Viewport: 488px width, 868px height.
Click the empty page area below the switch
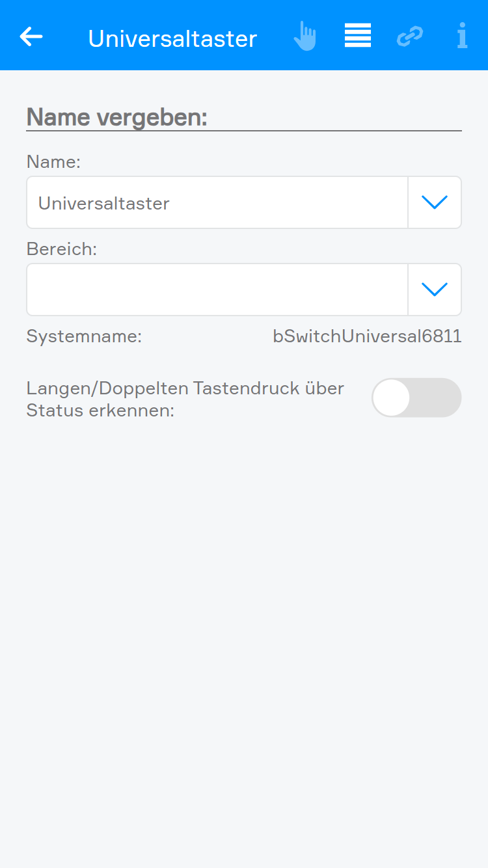coord(244,618)
